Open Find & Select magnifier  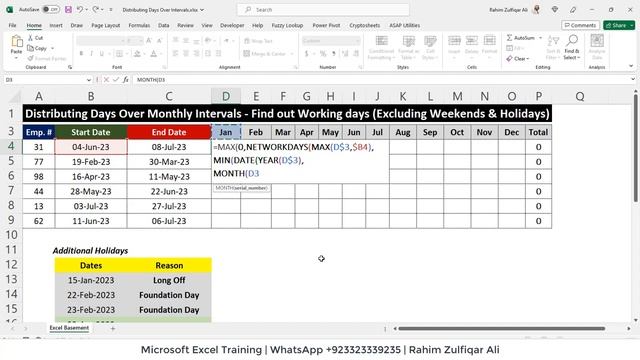(x=572, y=47)
